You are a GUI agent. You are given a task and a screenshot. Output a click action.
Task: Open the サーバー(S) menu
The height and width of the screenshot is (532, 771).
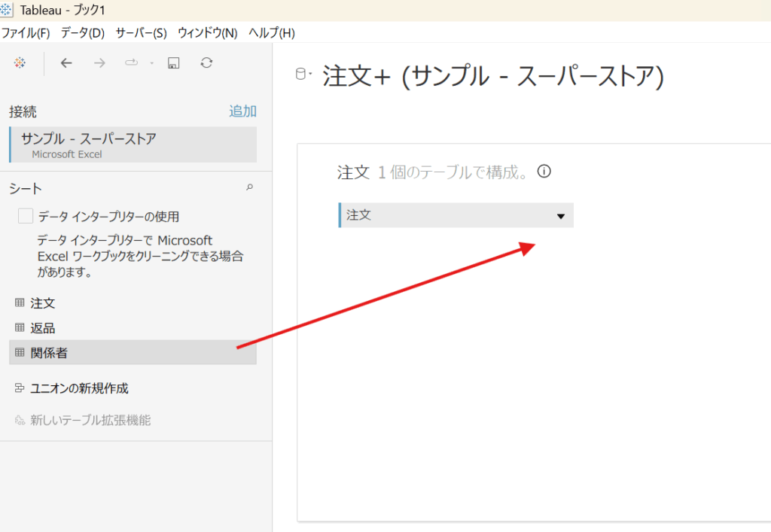[x=141, y=33]
